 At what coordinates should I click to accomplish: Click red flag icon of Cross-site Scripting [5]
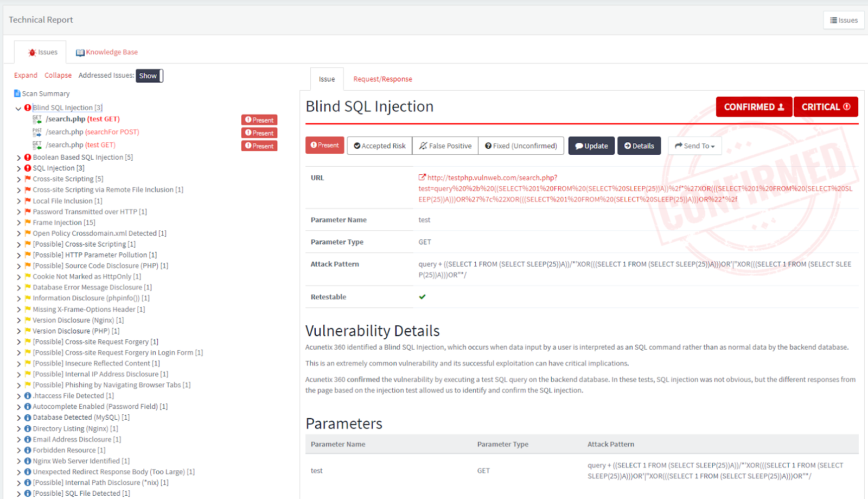(28, 179)
